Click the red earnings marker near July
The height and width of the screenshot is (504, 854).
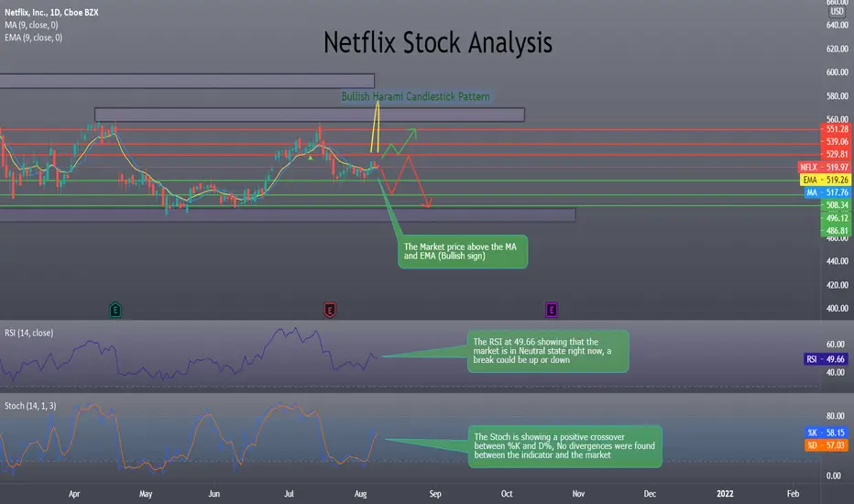tap(330, 310)
